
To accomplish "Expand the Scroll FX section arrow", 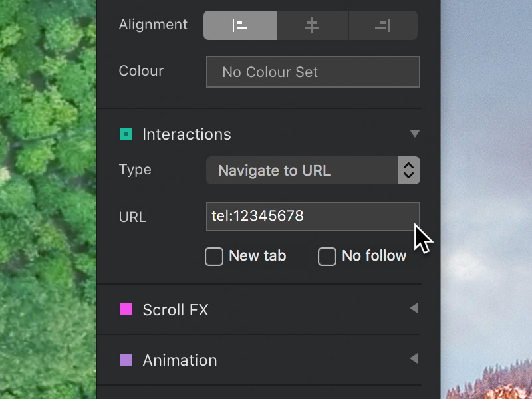I will (414, 308).
